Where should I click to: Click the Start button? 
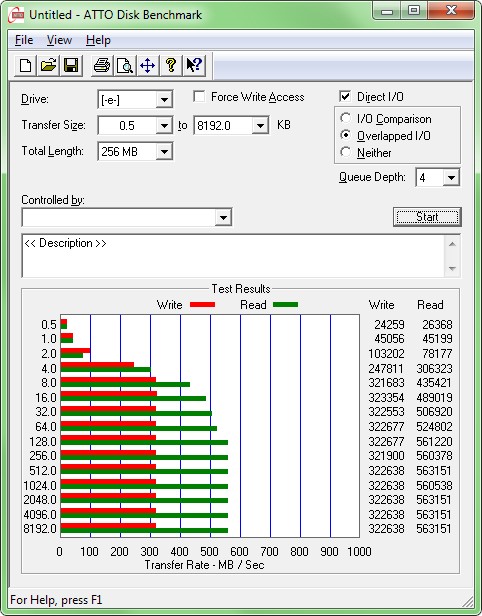[427, 217]
